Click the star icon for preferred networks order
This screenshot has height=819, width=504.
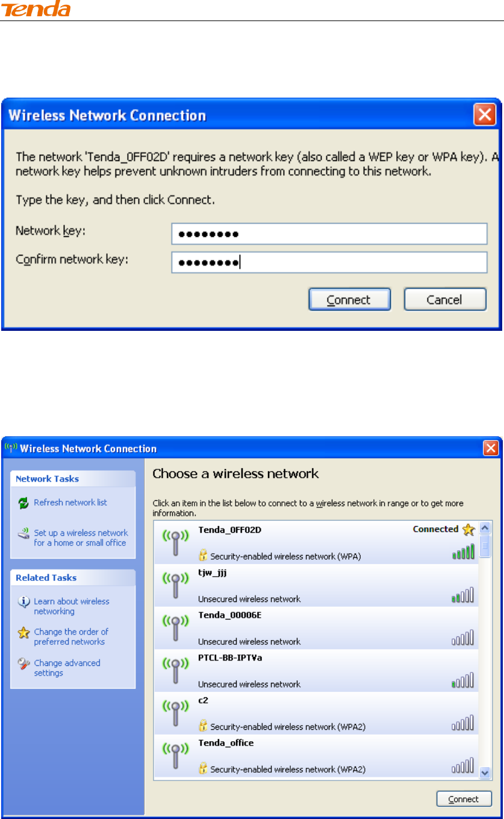[23, 632]
